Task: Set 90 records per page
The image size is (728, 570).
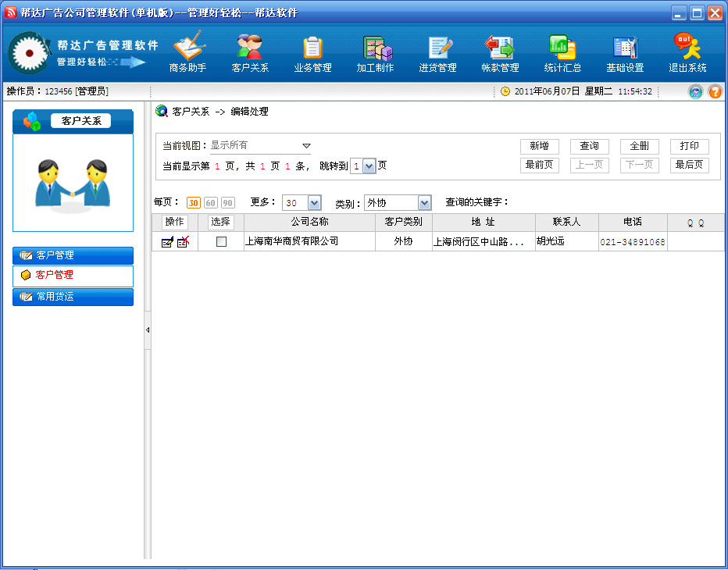Action: tap(227, 203)
